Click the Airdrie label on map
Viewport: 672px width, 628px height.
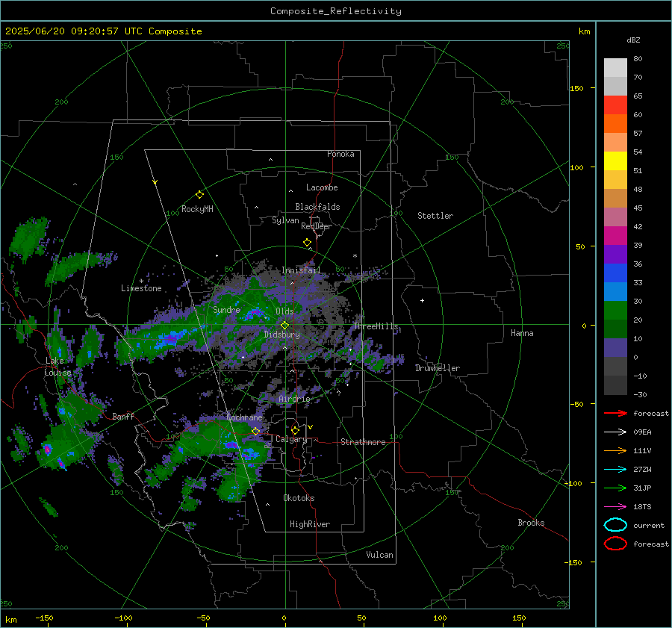294,399
